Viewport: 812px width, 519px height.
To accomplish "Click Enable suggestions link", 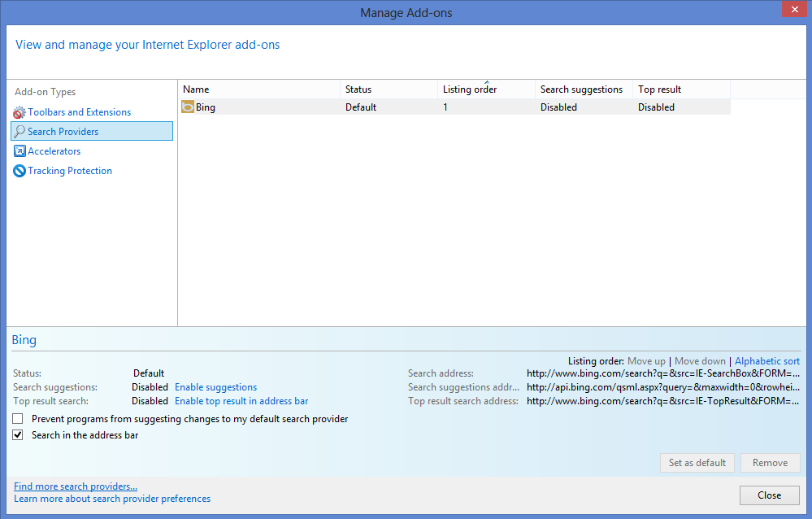I will click(x=215, y=387).
